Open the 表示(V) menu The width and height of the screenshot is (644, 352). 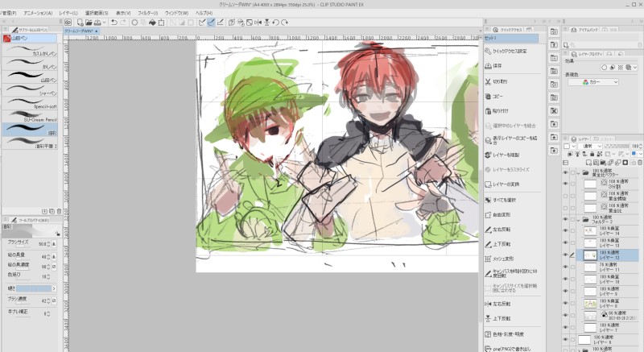click(x=123, y=13)
